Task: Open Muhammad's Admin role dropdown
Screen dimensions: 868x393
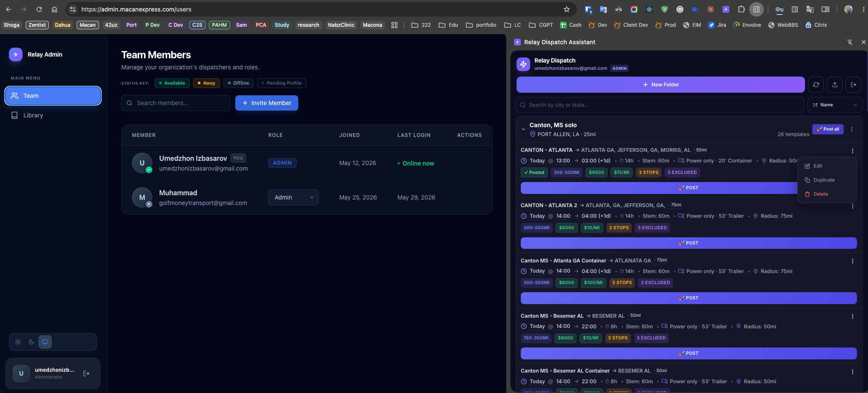Action: (x=293, y=197)
